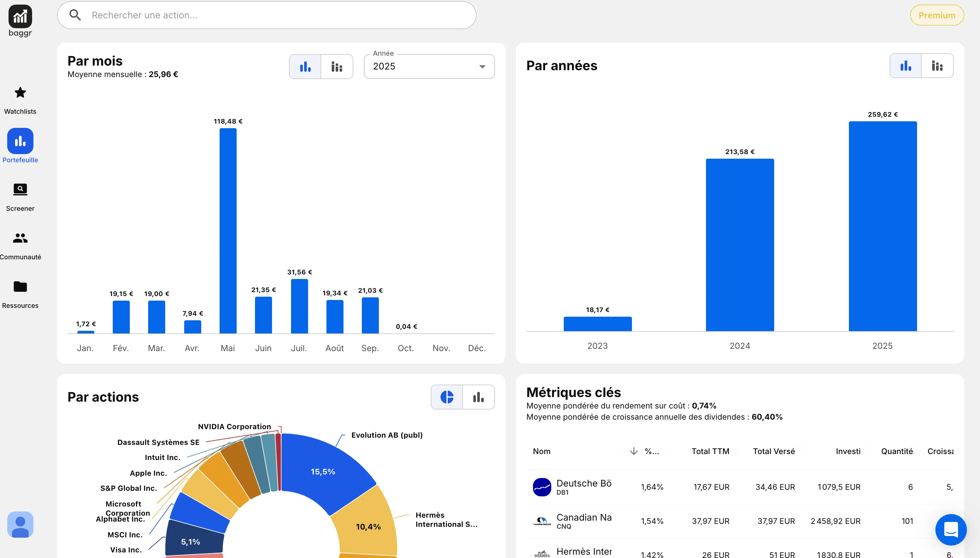
Task: Select pie chart view in Par actions
Action: (447, 397)
